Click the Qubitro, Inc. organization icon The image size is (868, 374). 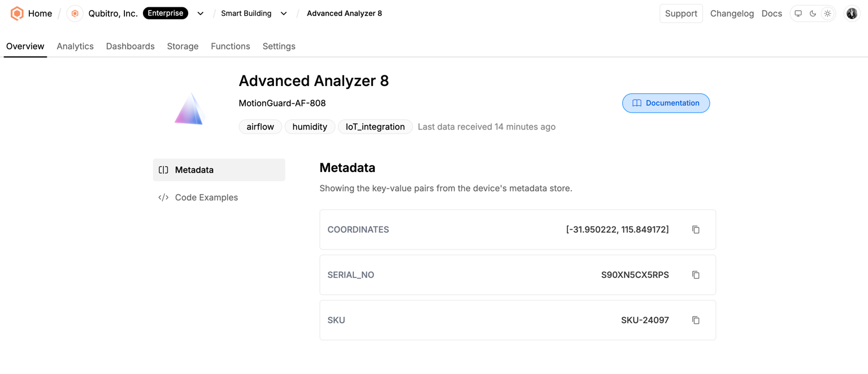(75, 13)
